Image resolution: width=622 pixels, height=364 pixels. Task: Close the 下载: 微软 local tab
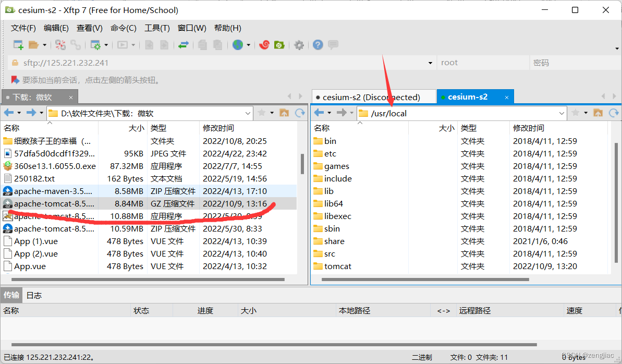pyautogui.click(x=70, y=98)
